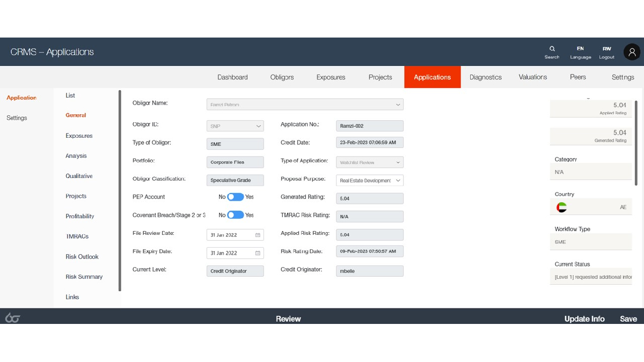This screenshot has width=644, height=362.
Task: Expand the Type of Application dropdown
Action: coord(398,162)
